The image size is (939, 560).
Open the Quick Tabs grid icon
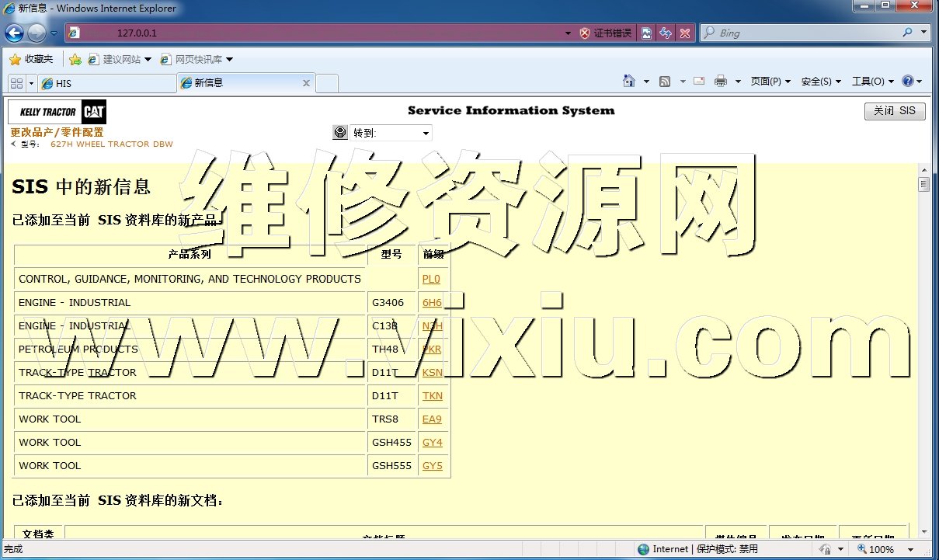16,83
